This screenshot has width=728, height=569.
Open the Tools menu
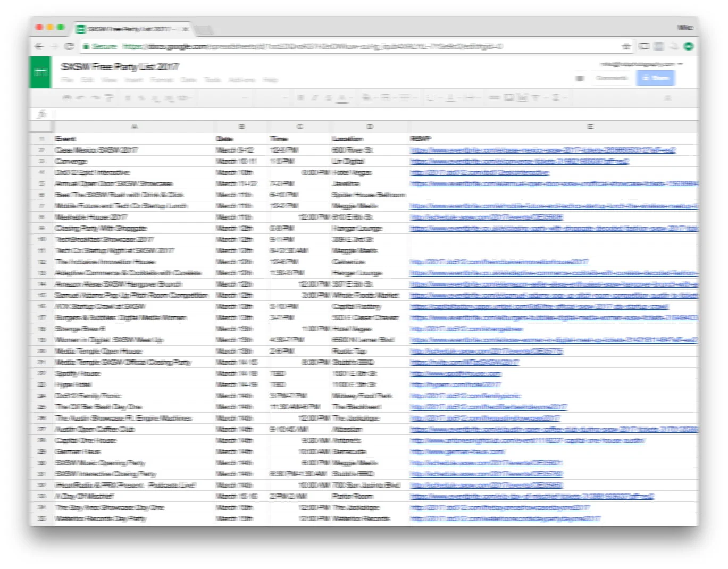[x=213, y=80]
